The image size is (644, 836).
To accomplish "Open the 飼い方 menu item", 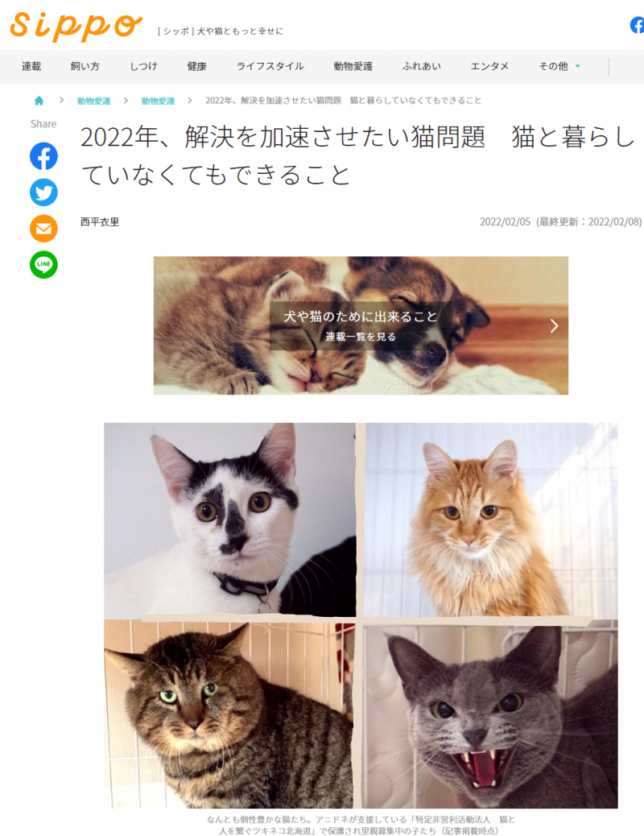I will tap(85, 66).
